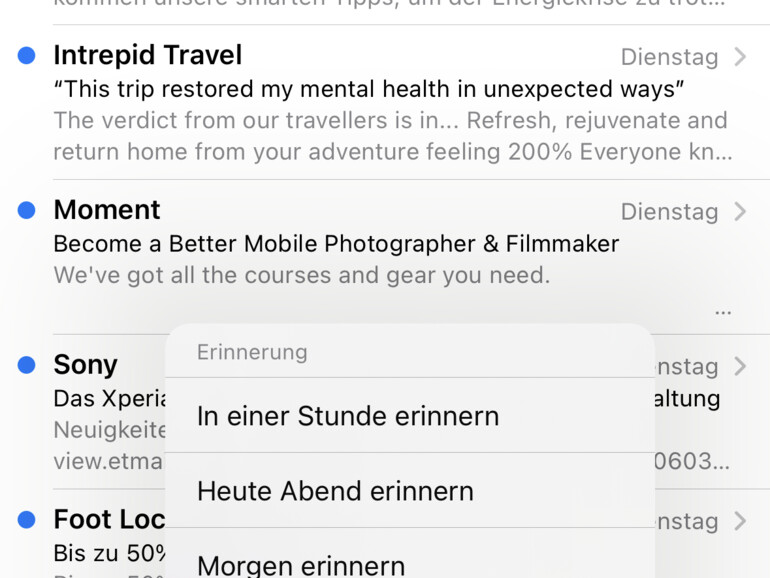Click the chevron on the Sony email row
This screenshot has height=578, width=770.
coord(740,366)
